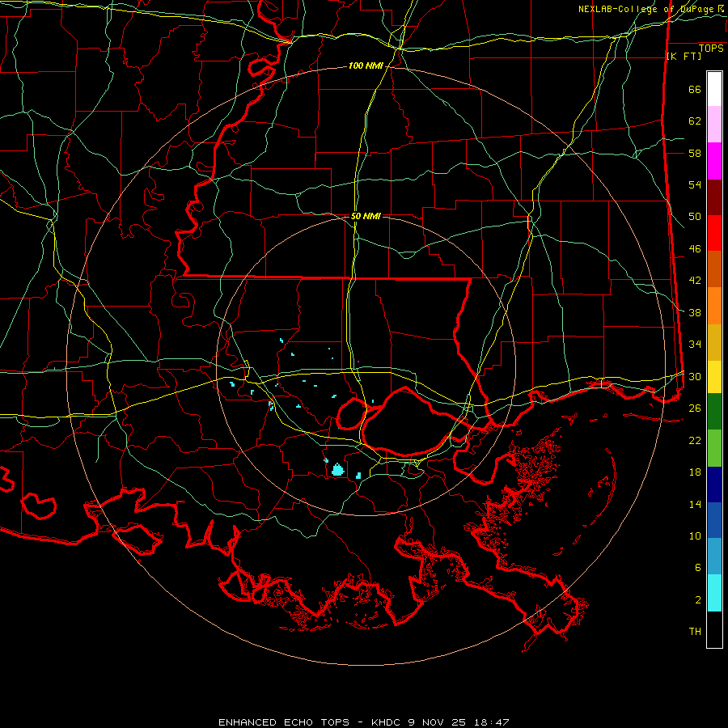Click the 38 legend value
The width and height of the screenshot is (728, 728).
point(695,312)
